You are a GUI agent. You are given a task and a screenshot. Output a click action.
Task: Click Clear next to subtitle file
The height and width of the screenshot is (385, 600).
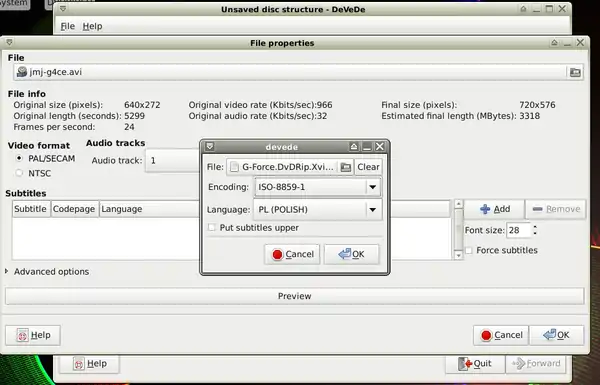pyautogui.click(x=368, y=167)
